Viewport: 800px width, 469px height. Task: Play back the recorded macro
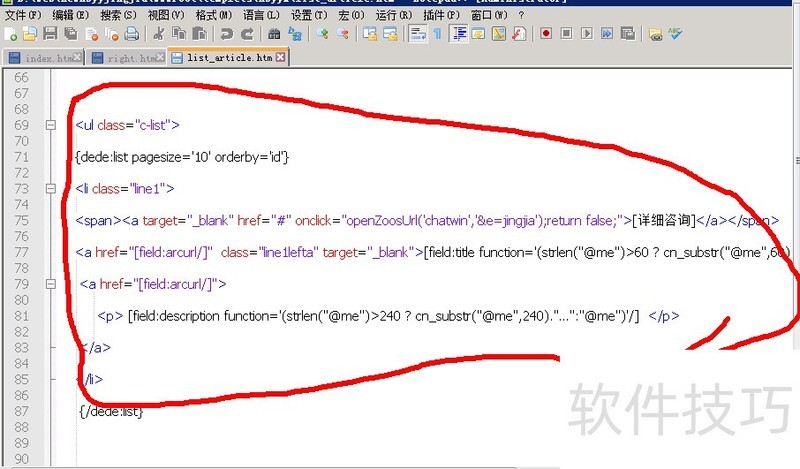[x=587, y=34]
